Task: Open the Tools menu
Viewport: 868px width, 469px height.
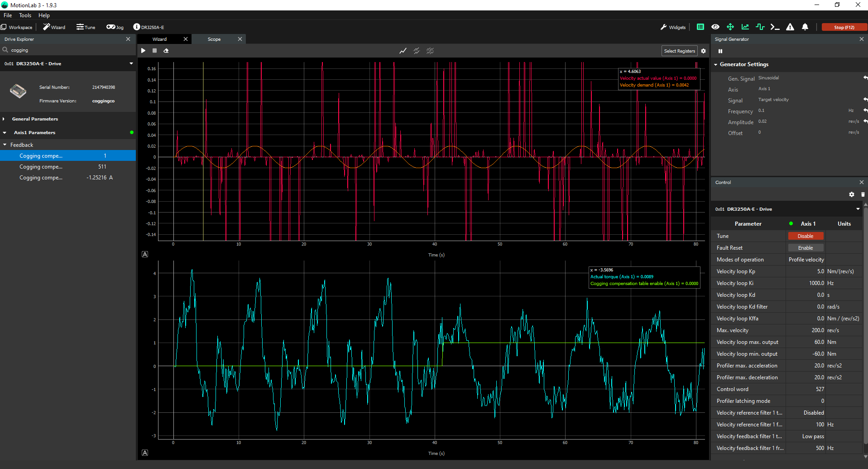Action: coord(25,15)
